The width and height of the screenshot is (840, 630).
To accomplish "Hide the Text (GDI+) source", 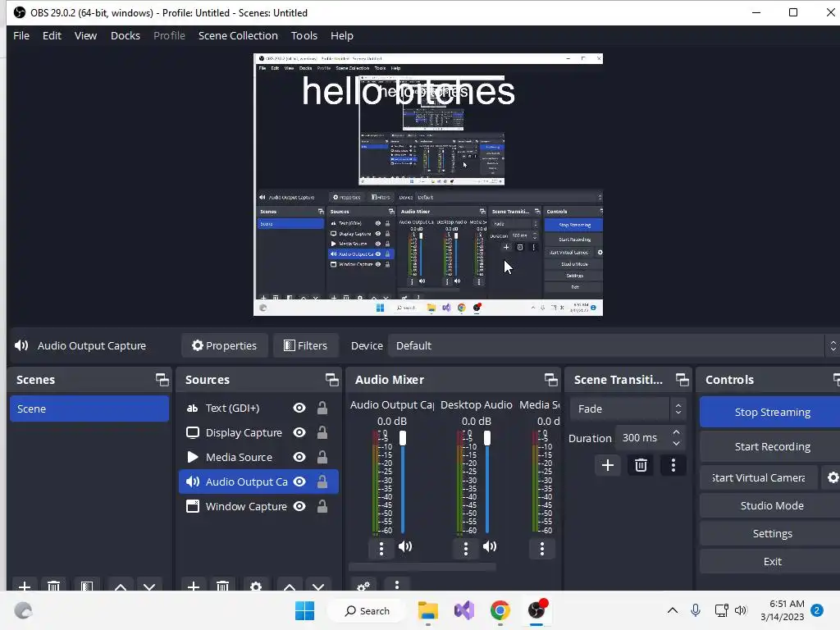I will (x=299, y=409).
